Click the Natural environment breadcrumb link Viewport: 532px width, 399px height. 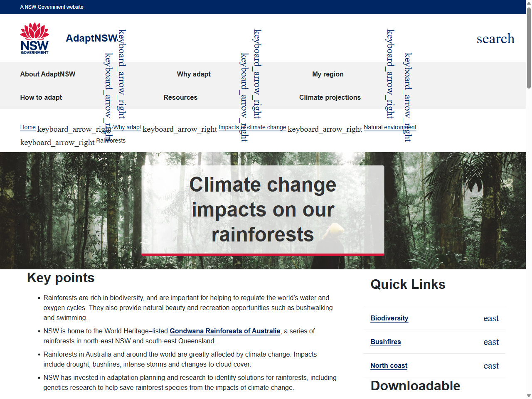coord(389,127)
